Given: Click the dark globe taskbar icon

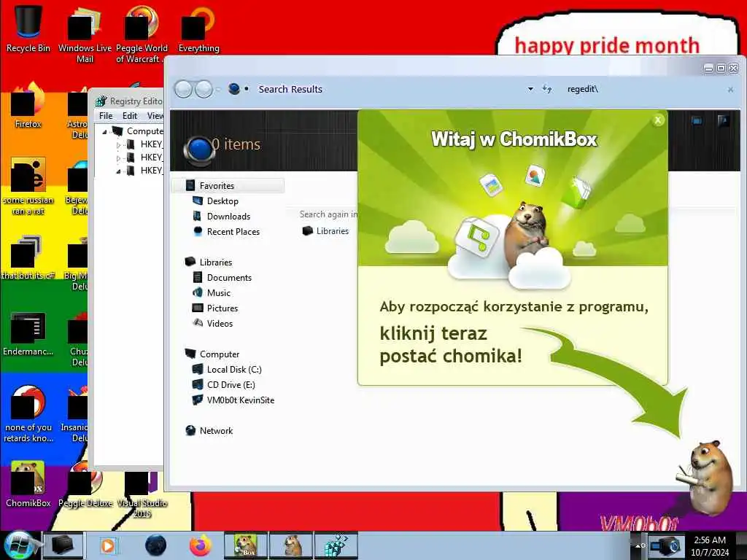Looking at the screenshot, I should pos(156,545).
